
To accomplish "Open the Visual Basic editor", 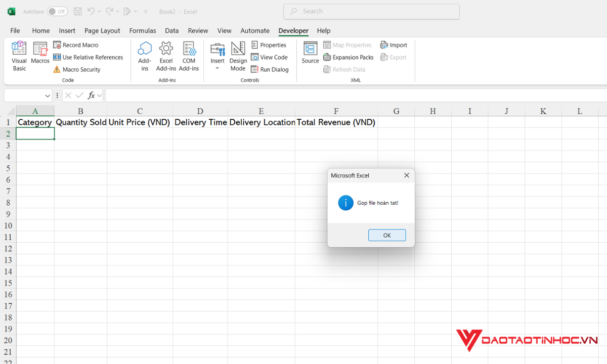I will [x=19, y=55].
